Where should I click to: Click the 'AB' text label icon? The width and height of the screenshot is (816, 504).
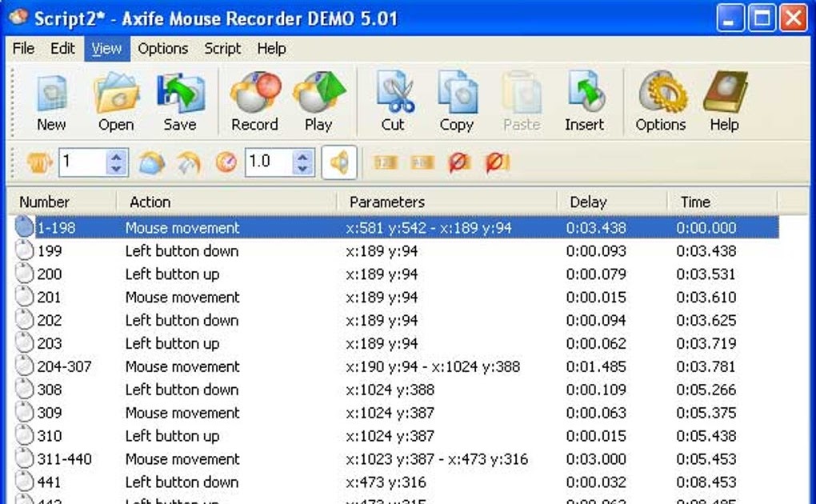coord(422,163)
